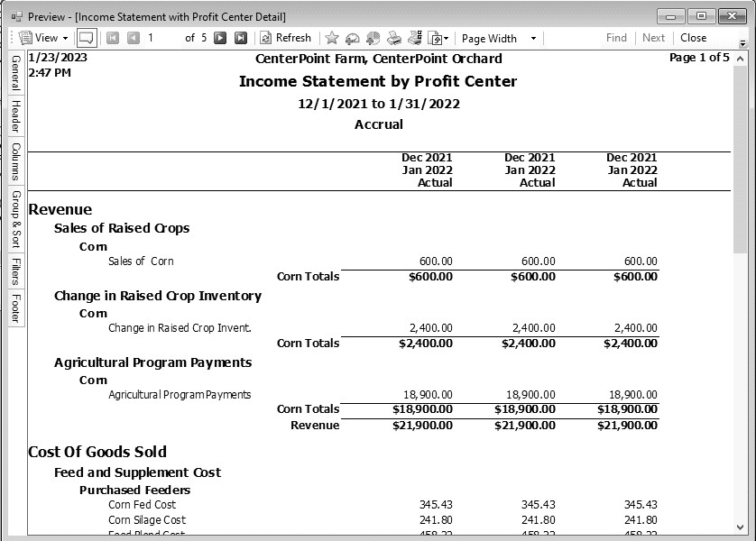Print the report using printer icon

pyautogui.click(x=394, y=38)
